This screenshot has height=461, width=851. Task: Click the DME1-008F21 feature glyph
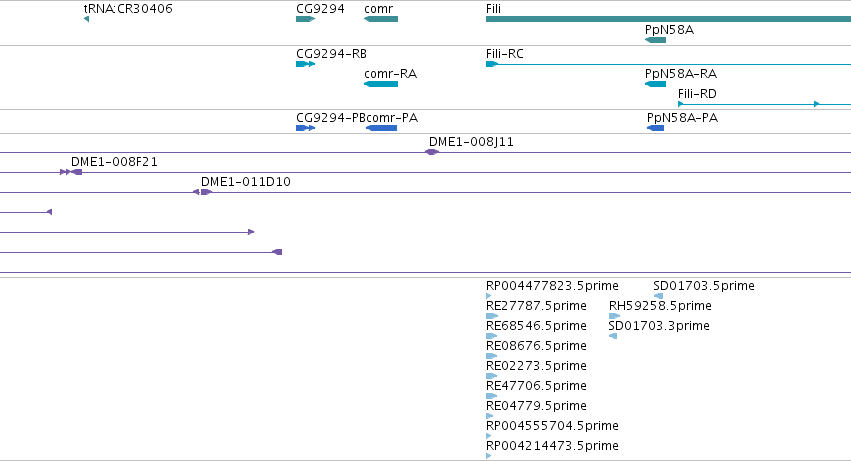pyautogui.click(x=71, y=172)
